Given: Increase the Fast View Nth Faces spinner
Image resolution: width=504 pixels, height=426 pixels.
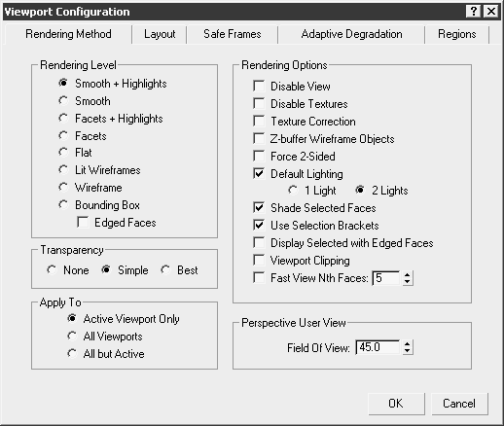Looking at the screenshot, I should pos(408,274).
